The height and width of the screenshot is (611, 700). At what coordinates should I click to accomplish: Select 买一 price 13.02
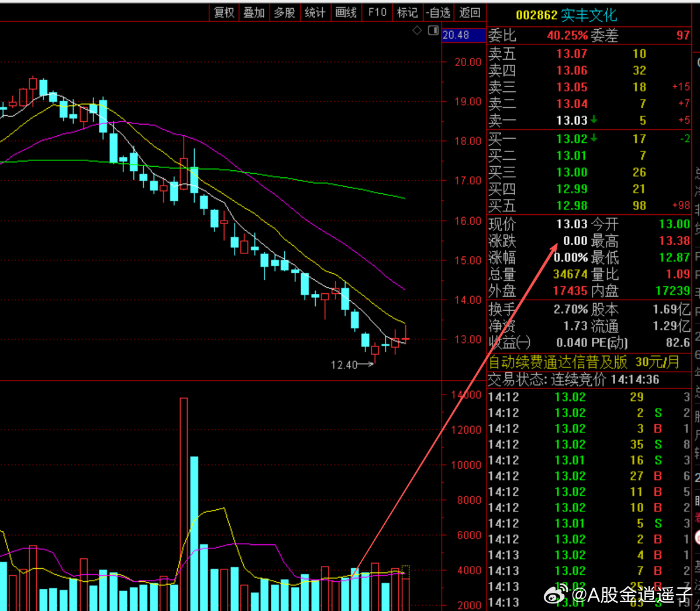tap(571, 139)
